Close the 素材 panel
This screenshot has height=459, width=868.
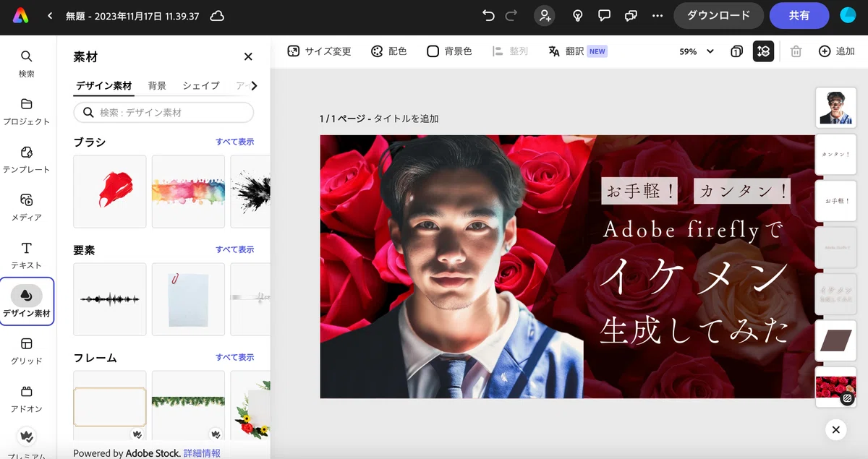click(x=248, y=56)
